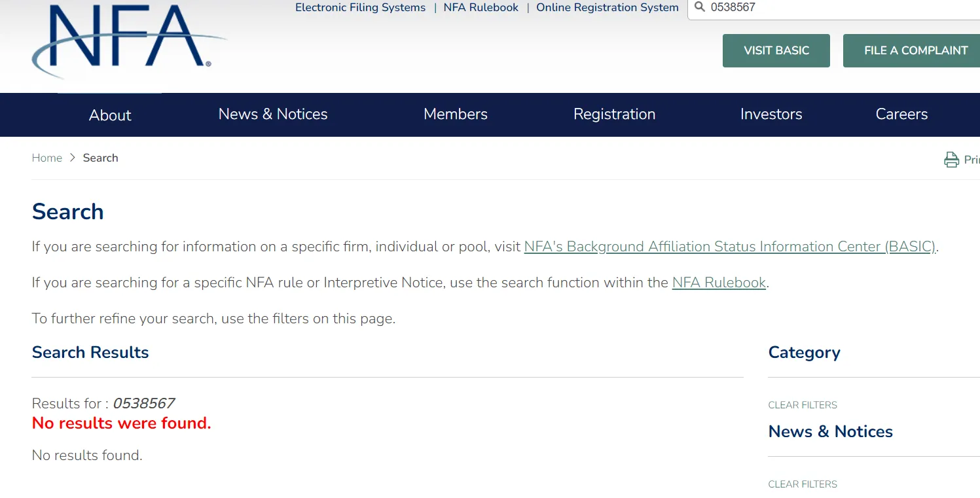Viewport: 980px width, 498px height.
Task: Click the News & Notices filter heading
Action: (x=831, y=432)
